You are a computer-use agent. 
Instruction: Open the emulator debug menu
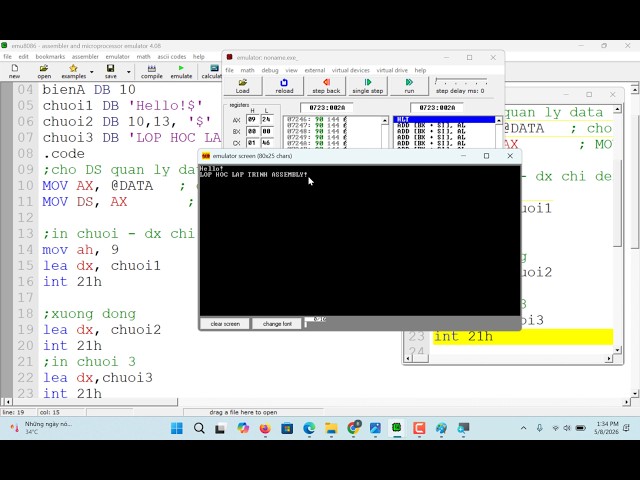coord(270,70)
